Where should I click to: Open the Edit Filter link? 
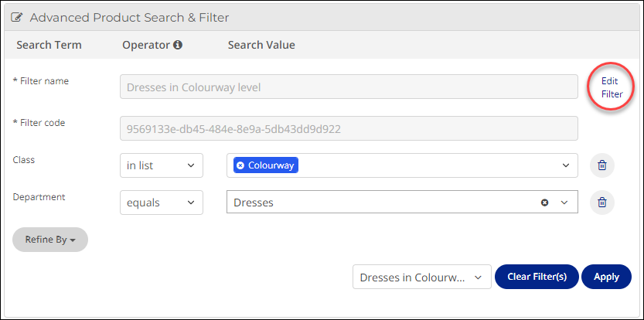[x=612, y=87]
